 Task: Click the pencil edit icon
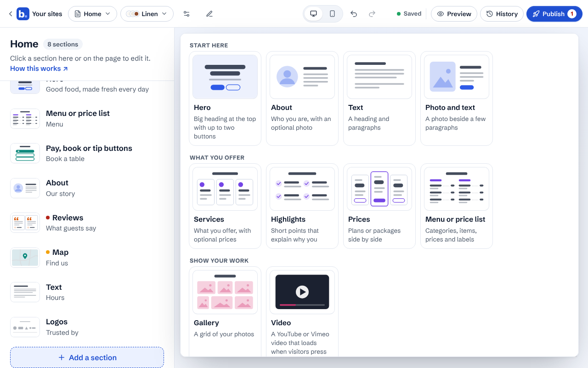[209, 14]
